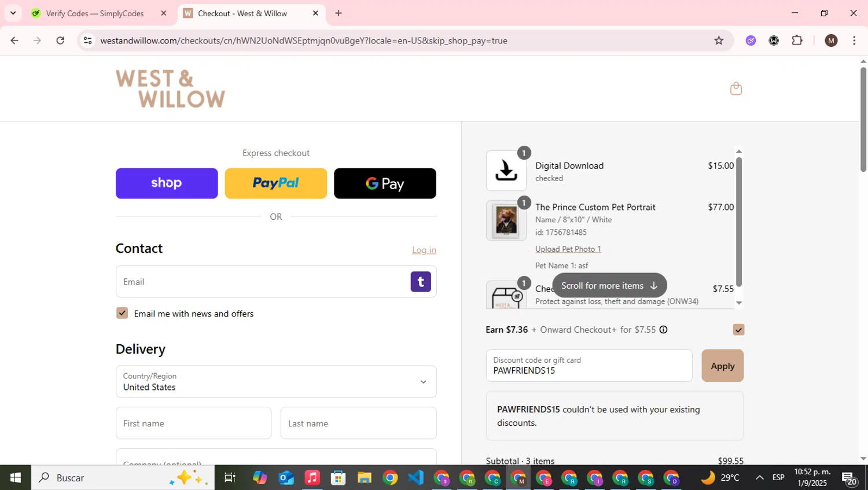
Task: Click the Digital Download icon thumbnail
Action: 506,171
